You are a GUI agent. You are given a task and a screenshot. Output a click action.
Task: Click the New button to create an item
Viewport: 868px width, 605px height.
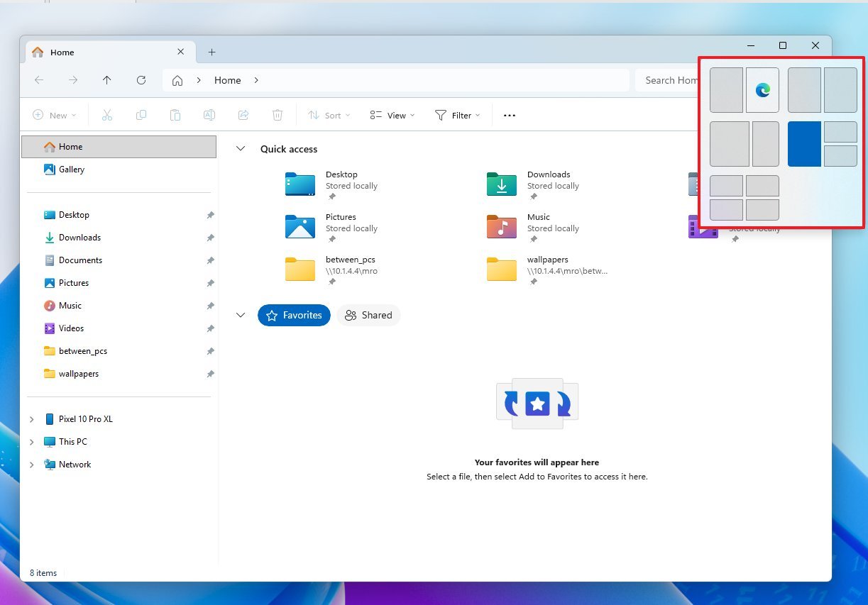53,114
